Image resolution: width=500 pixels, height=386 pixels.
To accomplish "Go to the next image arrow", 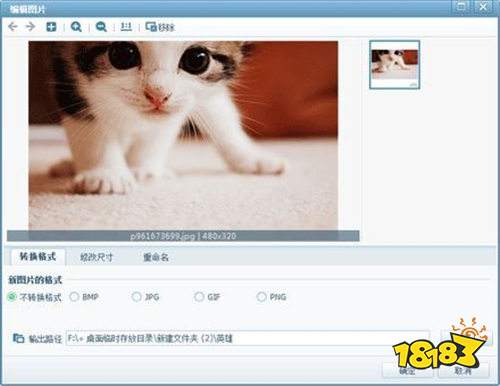I will [x=30, y=26].
